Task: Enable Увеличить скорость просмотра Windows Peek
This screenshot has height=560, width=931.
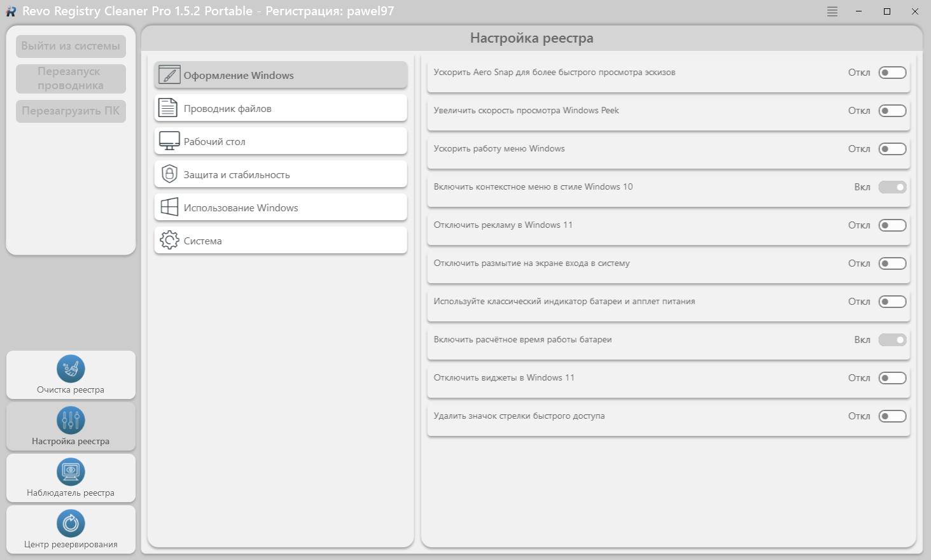Action: pyautogui.click(x=892, y=111)
